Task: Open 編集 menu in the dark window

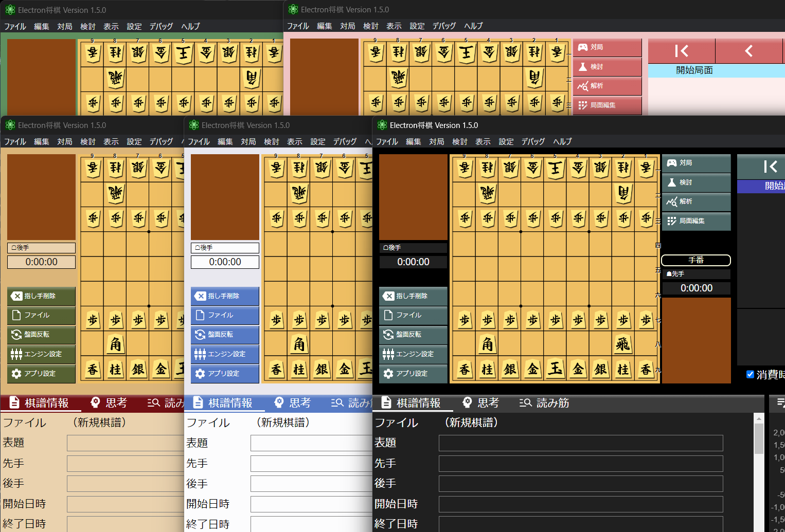Action: coord(414,141)
